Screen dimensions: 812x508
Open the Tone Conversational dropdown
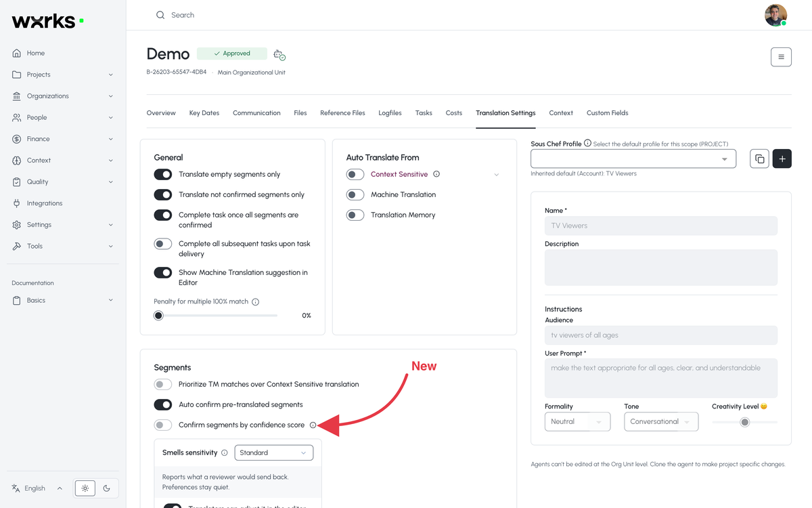(x=661, y=421)
